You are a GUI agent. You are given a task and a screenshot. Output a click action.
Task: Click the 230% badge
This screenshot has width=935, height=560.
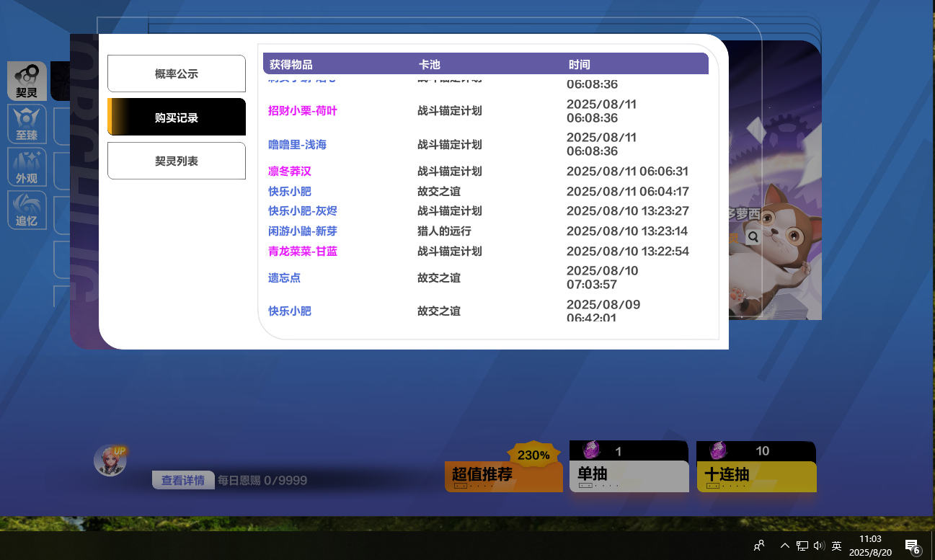pos(534,455)
